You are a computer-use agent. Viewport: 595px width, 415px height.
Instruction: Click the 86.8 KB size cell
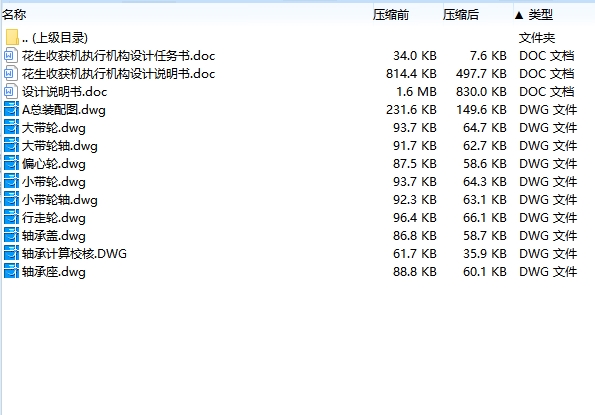pyautogui.click(x=415, y=236)
